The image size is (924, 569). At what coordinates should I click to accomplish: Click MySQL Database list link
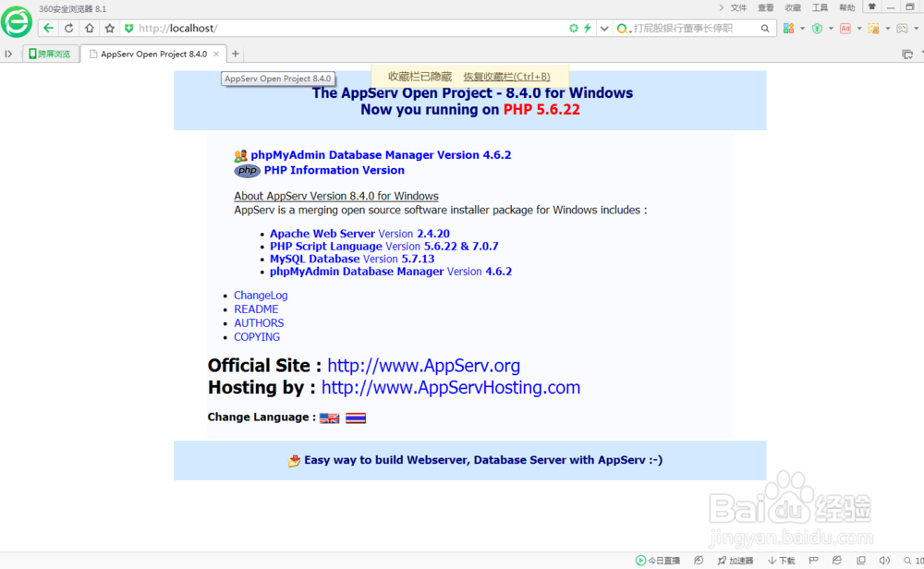[352, 260]
